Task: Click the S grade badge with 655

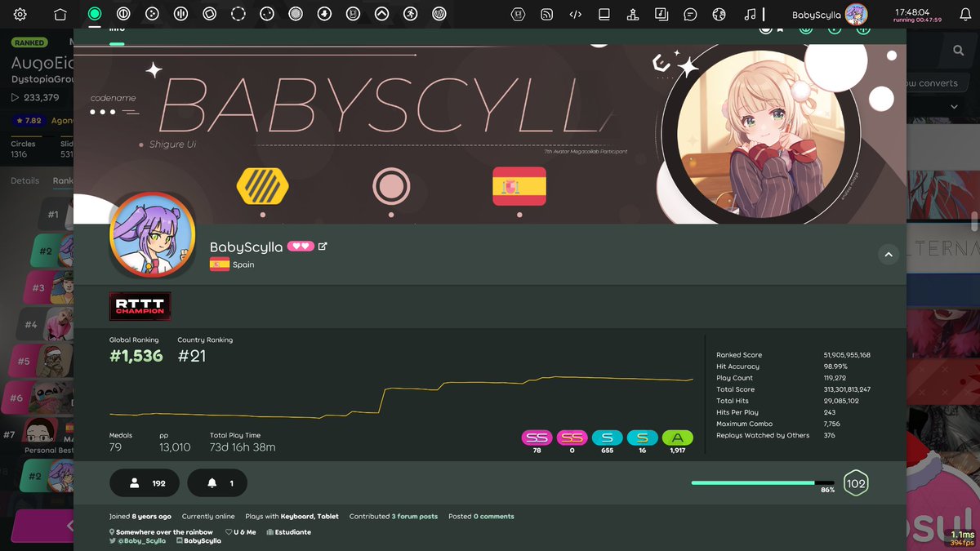Action: [607, 438]
